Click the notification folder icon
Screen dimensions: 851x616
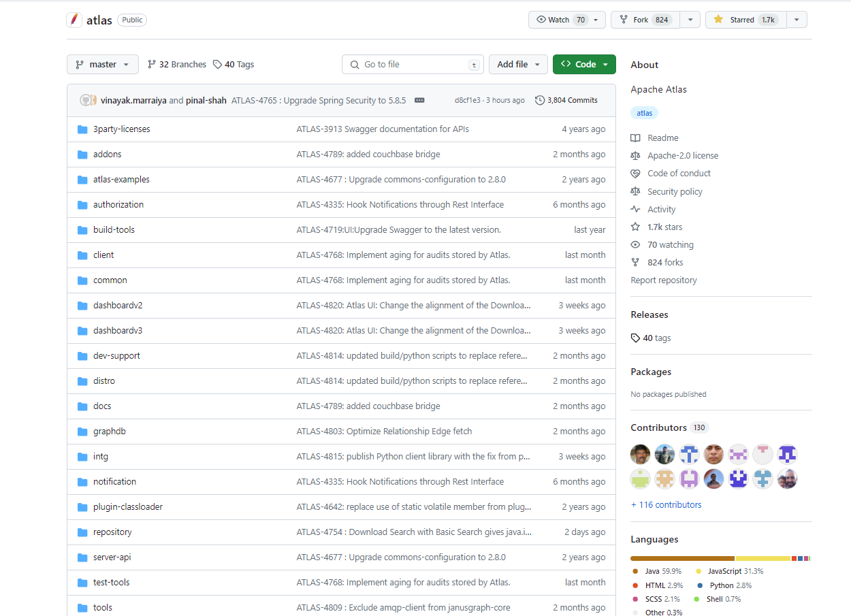[x=82, y=482]
